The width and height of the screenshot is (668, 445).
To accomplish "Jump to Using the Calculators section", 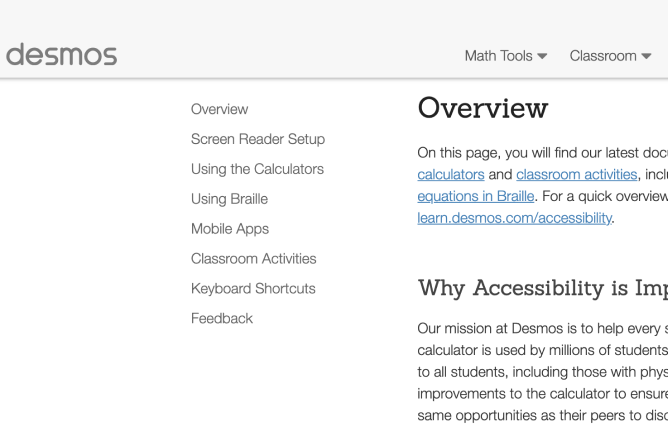I will click(257, 169).
